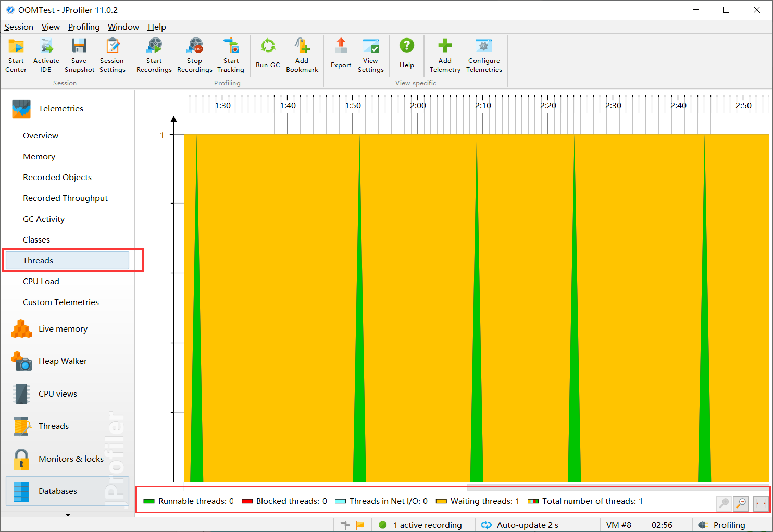Click the auto-update arrows icon
The width and height of the screenshot is (773, 532).
[x=486, y=525]
